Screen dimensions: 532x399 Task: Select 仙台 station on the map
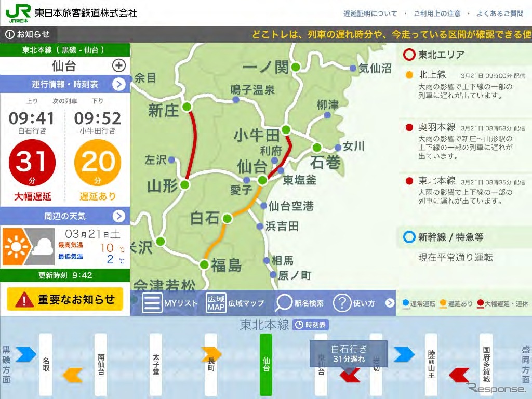coord(262,180)
